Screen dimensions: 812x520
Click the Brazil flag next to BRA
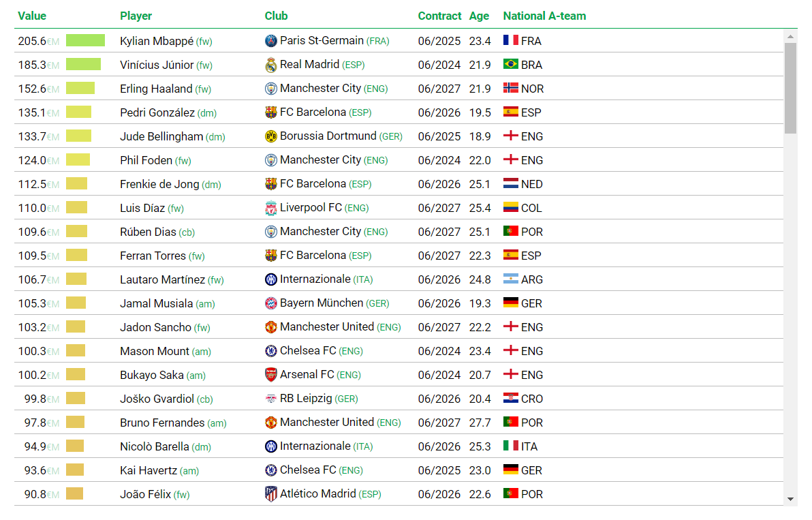(511, 64)
